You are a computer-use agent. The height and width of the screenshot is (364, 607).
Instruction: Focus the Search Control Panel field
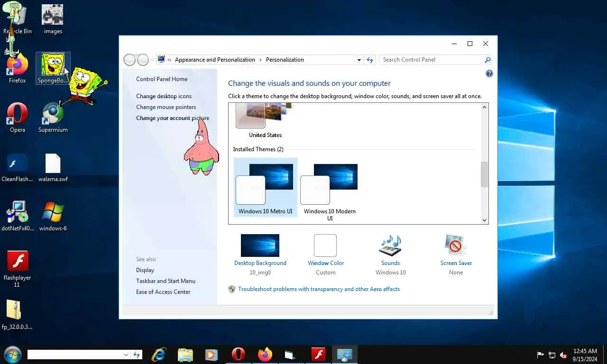[x=432, y=60]
